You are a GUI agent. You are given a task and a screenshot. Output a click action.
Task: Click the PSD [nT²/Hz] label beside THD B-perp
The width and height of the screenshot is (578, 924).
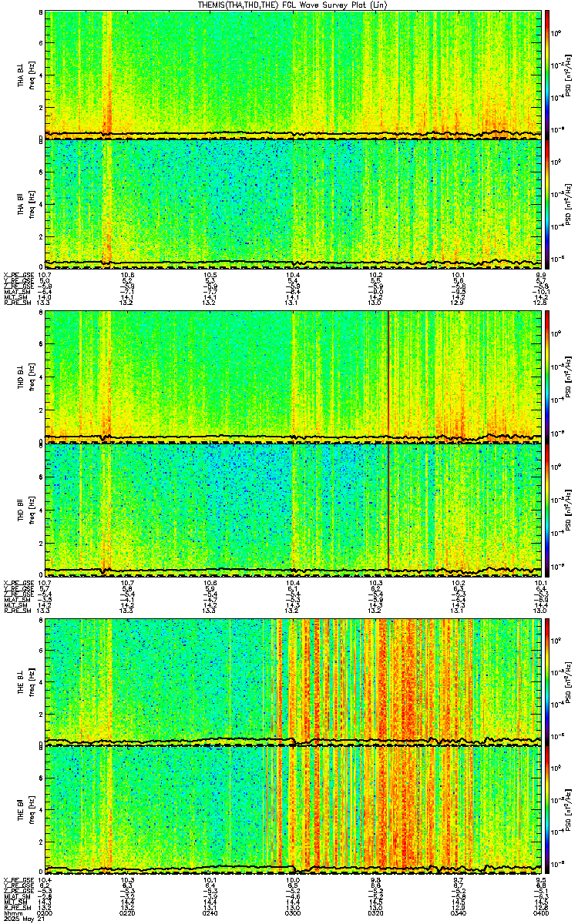(568, 377)
